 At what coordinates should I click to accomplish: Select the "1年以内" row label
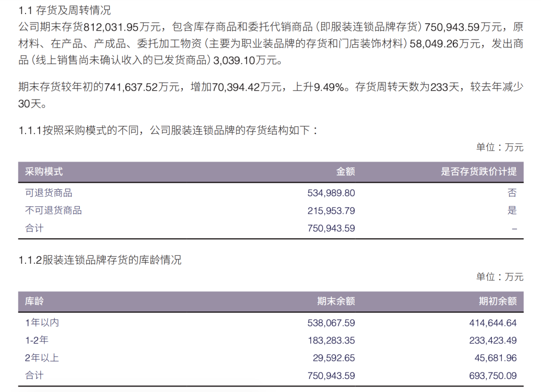[42, 323]
